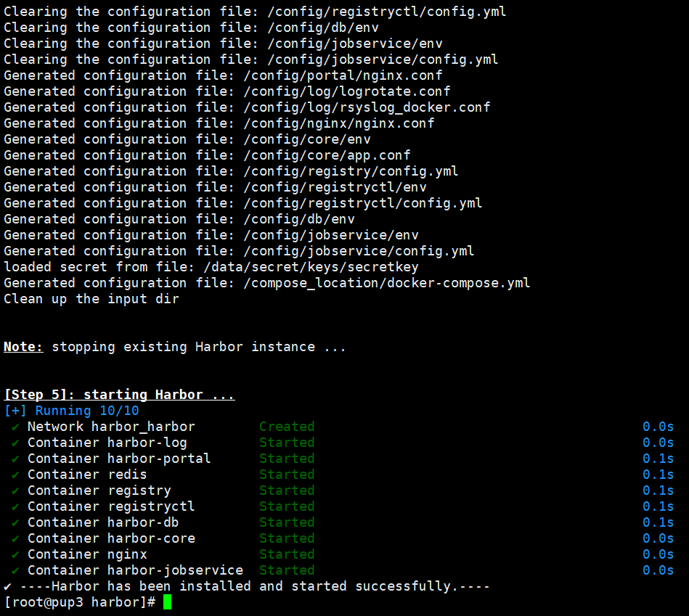This screenshot has height=616, width=689.
Task: Click the '[root@pup3 harbor]#' shell prompt
Action: coord(80,602)
